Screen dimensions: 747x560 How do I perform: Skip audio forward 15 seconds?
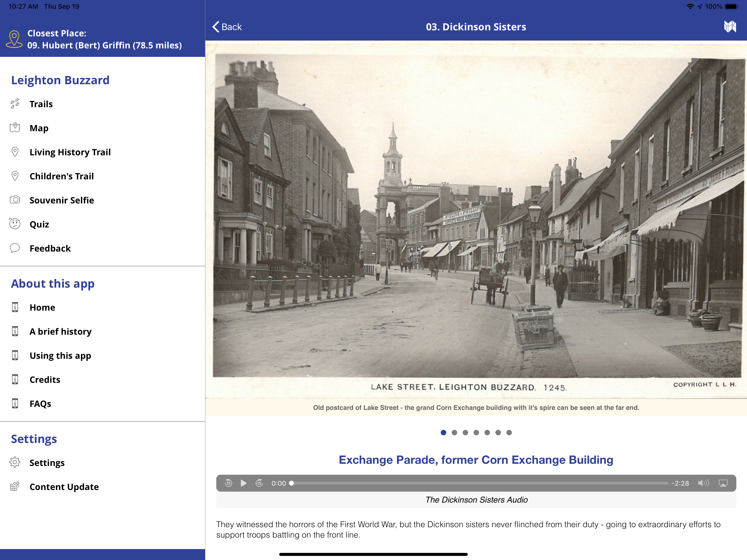pos(259,483)
